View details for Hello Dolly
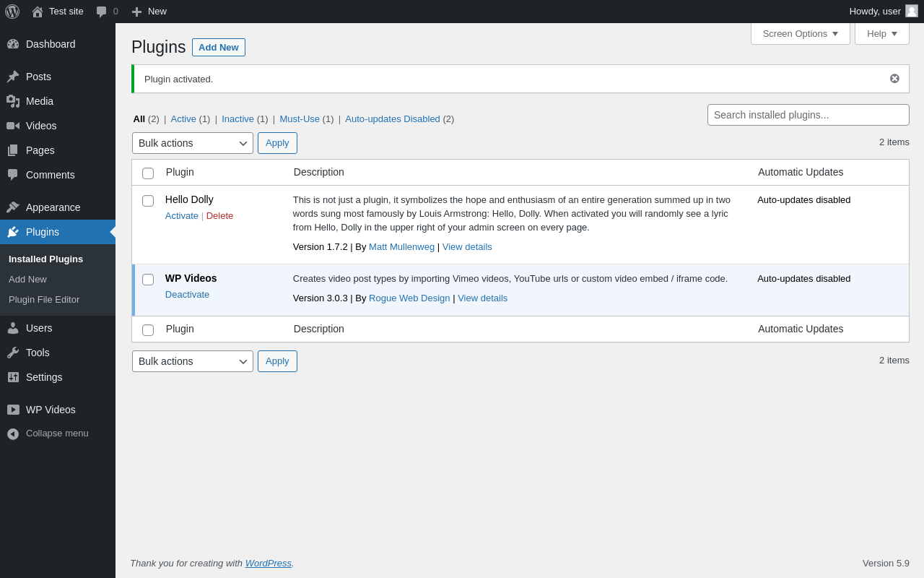 tap(467, 247)
